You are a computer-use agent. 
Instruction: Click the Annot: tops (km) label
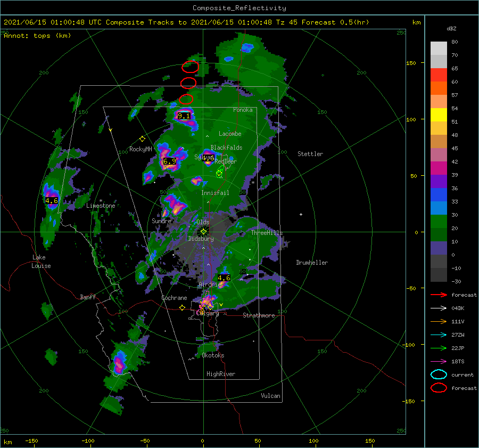pos(37,36)
